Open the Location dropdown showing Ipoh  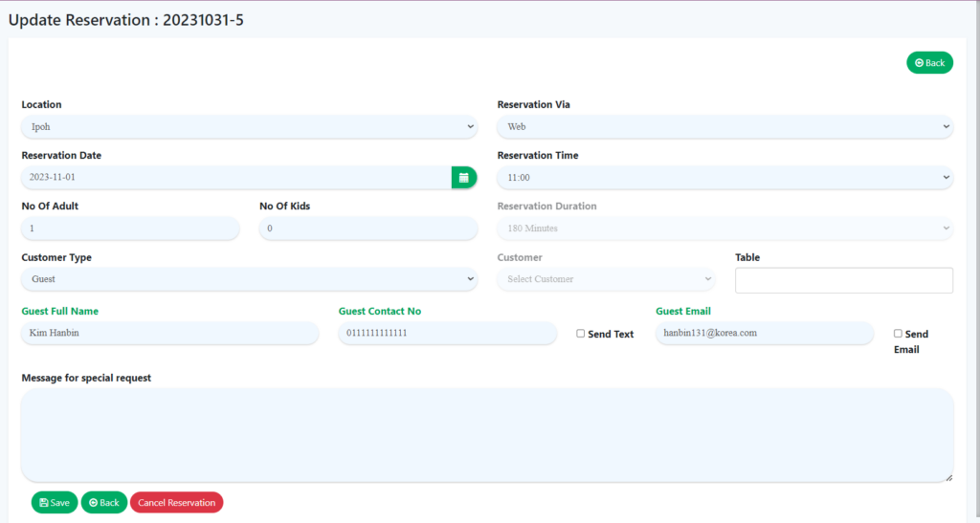click(x=249, y=126)
